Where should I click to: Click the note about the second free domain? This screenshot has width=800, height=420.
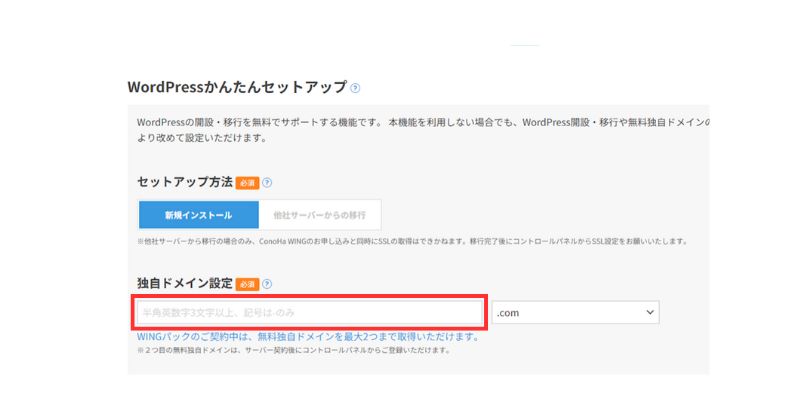[293, 351]
